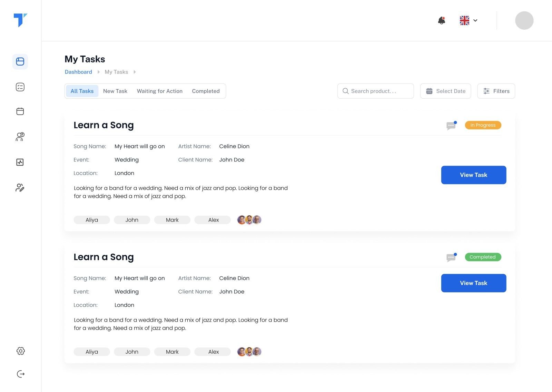Click John tag in first task card
This screenshot has width=552, height=392.
[x=132, y=220]
